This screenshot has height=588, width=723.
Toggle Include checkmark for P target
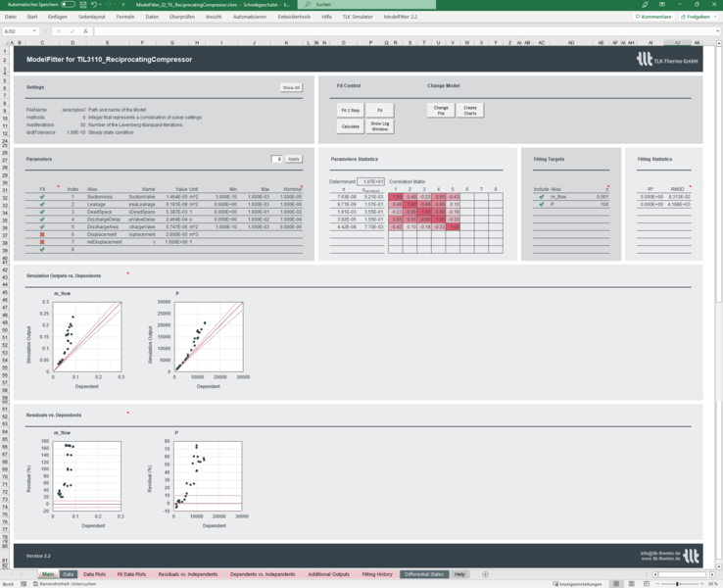coord(542,204)
